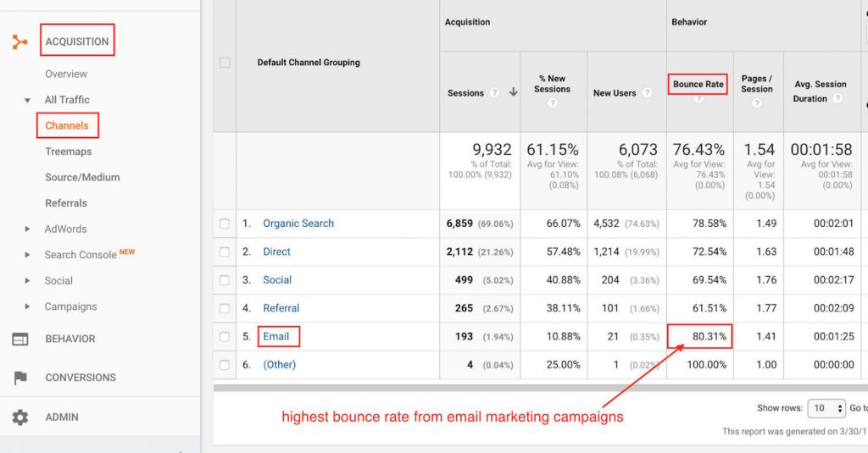The width and height of the screenshot is (868, 453).
Task: Open the Conversions menu section
Action: (81, 378)
